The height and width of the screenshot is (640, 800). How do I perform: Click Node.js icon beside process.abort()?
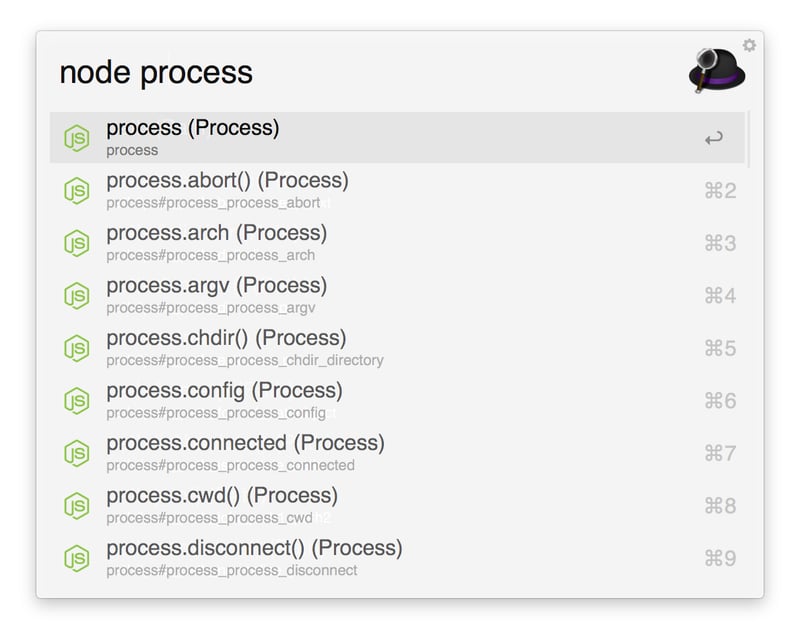coord(77,190)
